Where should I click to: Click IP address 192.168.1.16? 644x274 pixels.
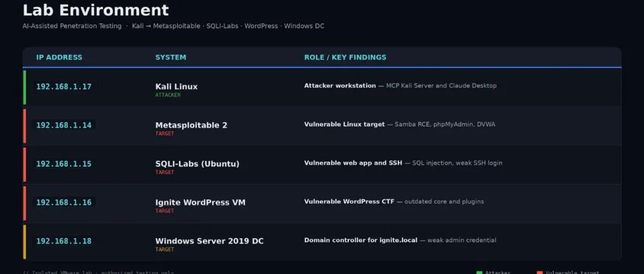64,202
